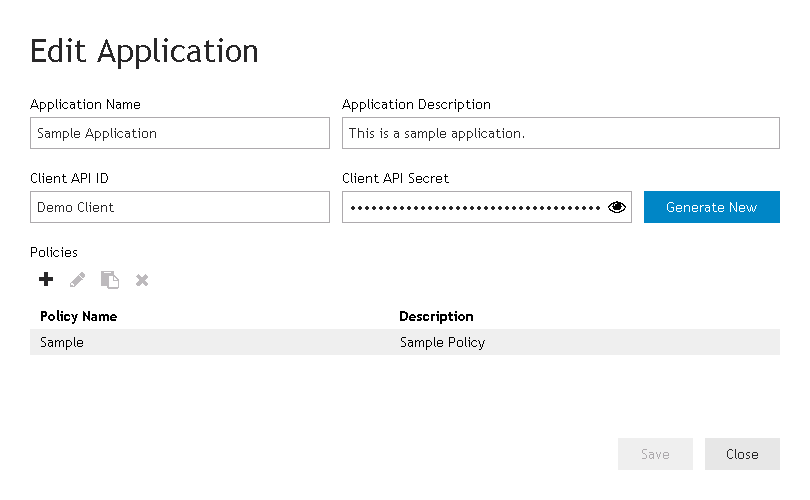Select the Sample policy row
This screenshot has height=500, width=810.
[405, 342]
